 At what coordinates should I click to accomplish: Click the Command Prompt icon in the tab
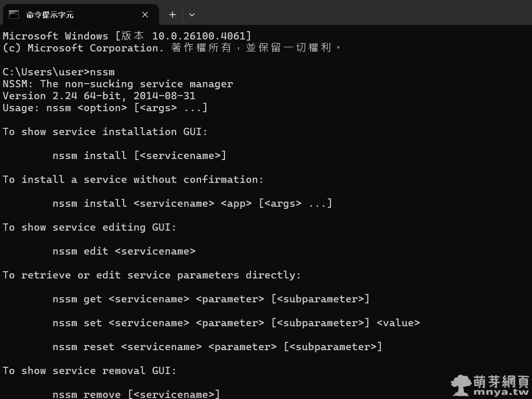tap(14, 15)
